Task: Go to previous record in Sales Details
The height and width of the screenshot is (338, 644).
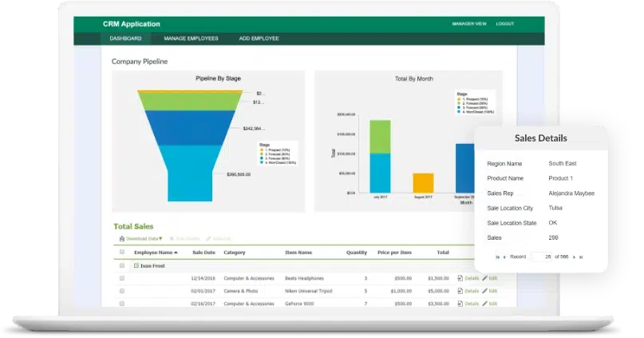Action: pyautogui.click(x=504, y=256)
